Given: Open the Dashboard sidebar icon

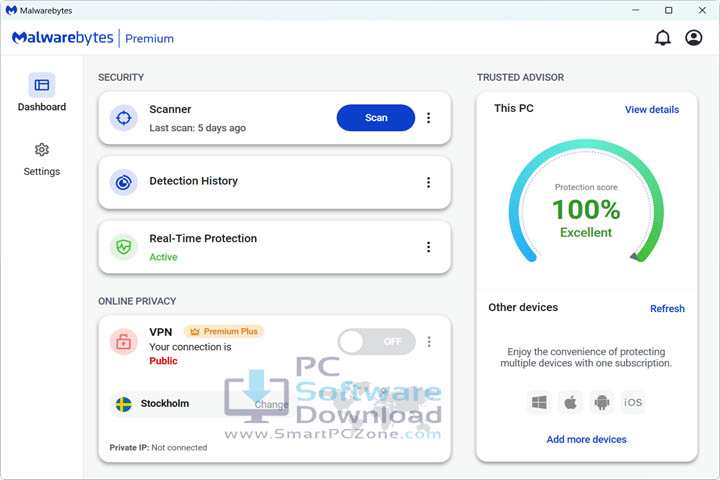Looking at the screenshot, I should (42, 85).
